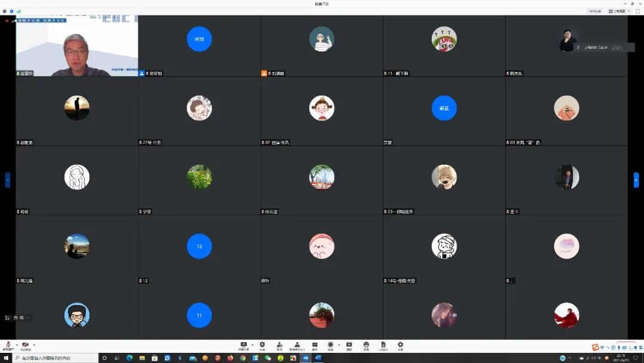Open the chat icon
The image size is (644, 363).
(315, 344)
